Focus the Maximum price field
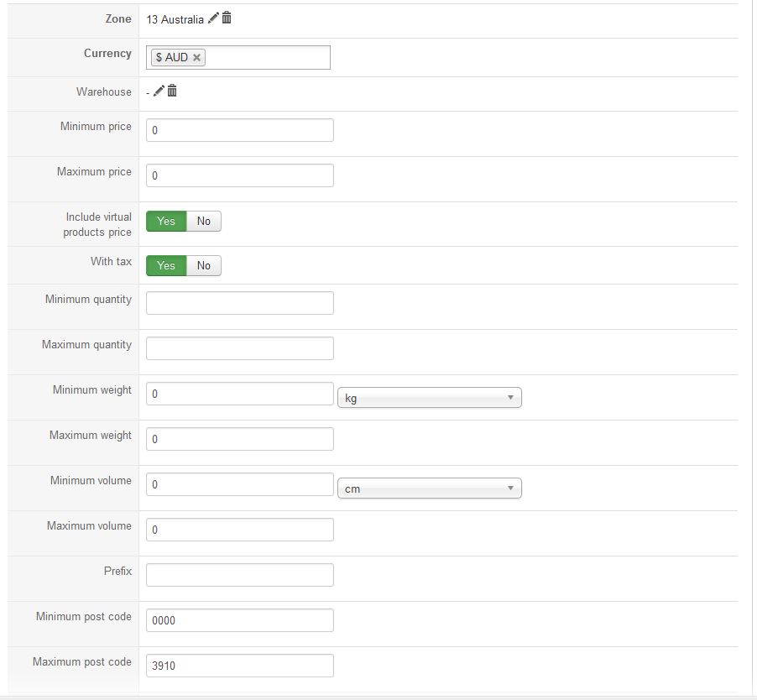The image size is (757, 700). (x=239, y=175)
